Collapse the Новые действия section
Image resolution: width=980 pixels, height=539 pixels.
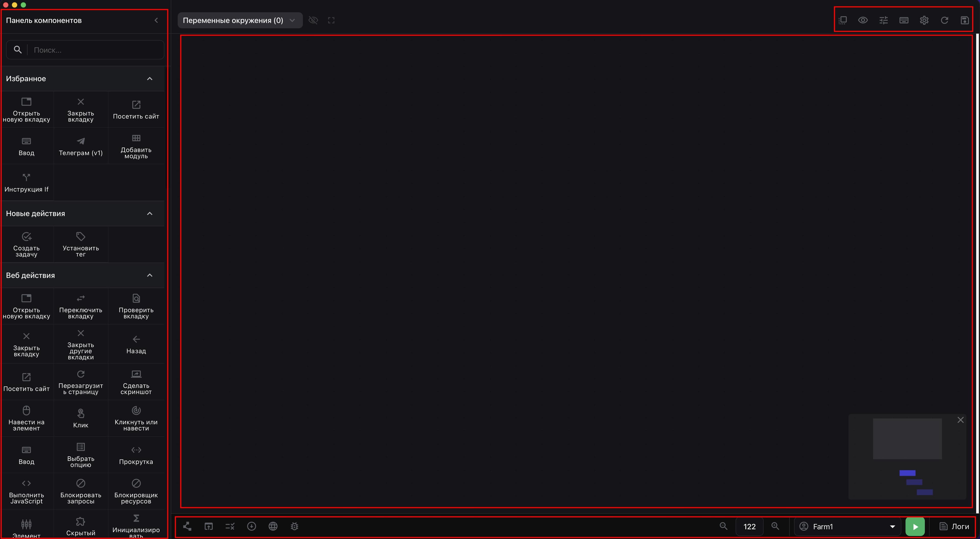150,213
